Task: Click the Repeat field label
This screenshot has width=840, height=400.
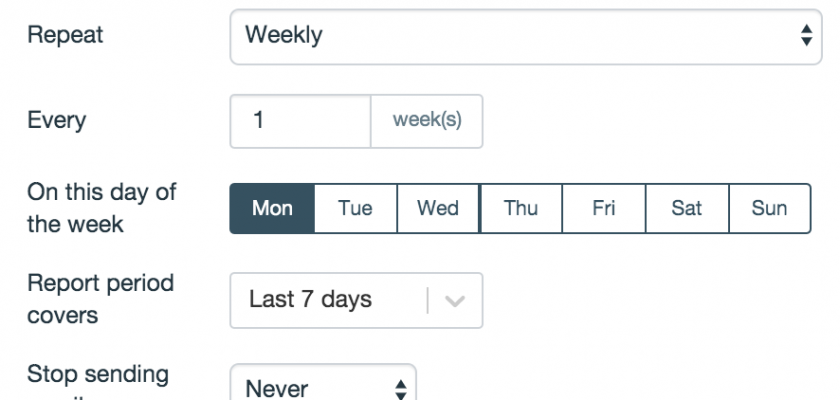Action: coord(65,35)
